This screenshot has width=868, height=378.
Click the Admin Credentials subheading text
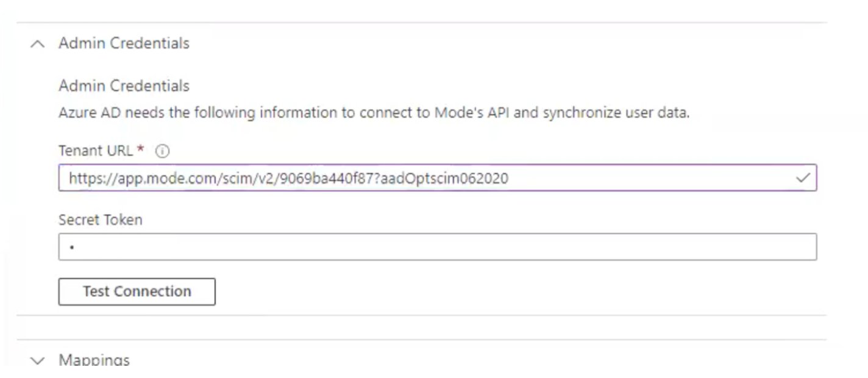[124, 86]
